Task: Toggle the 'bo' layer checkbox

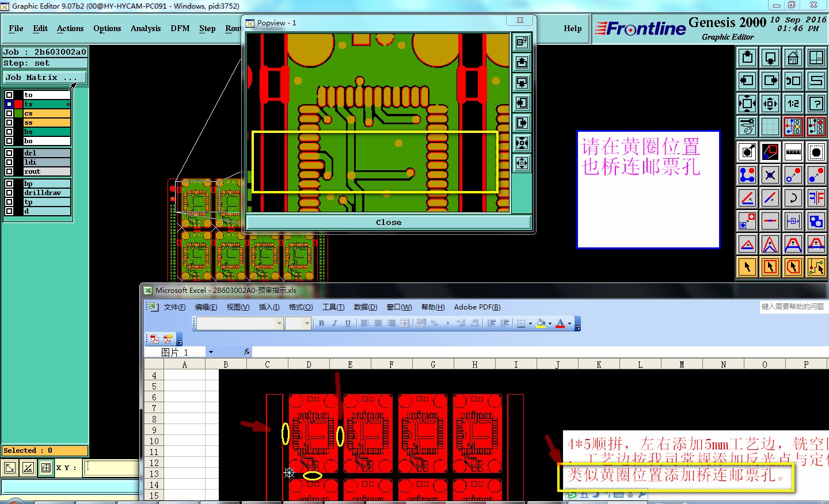Action: tap(9, 141)
